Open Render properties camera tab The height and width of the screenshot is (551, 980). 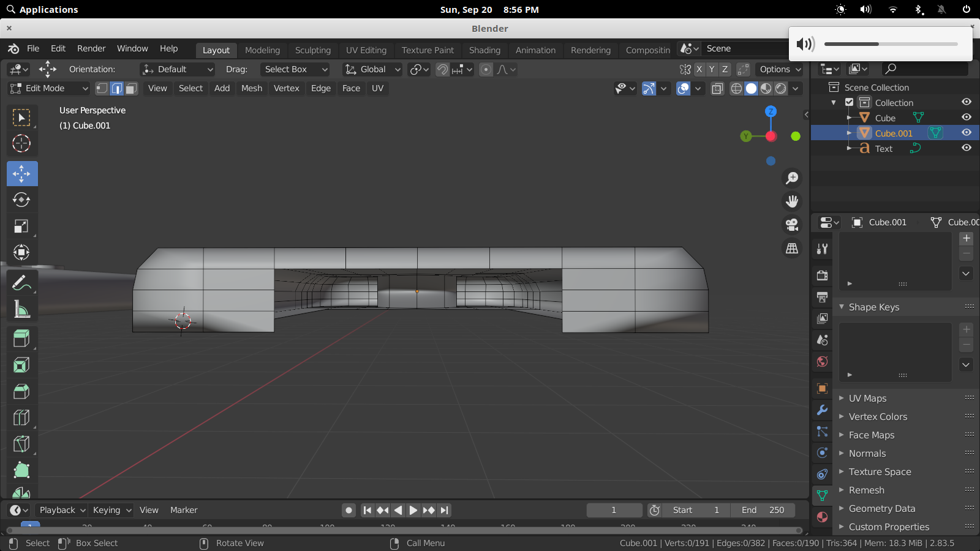822,275
